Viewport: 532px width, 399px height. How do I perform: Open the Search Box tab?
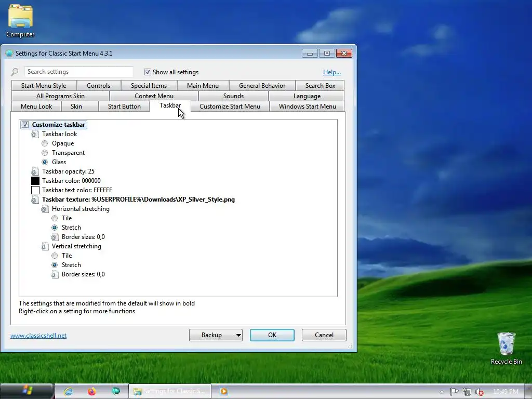[x=320, y=86]
